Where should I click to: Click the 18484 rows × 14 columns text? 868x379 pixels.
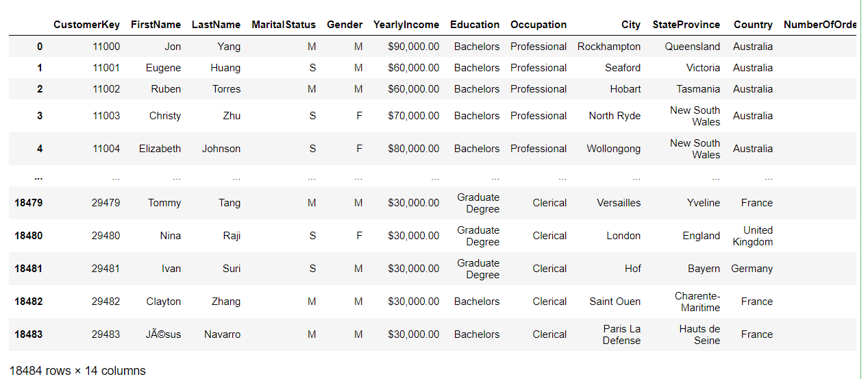tap(77, 371)
